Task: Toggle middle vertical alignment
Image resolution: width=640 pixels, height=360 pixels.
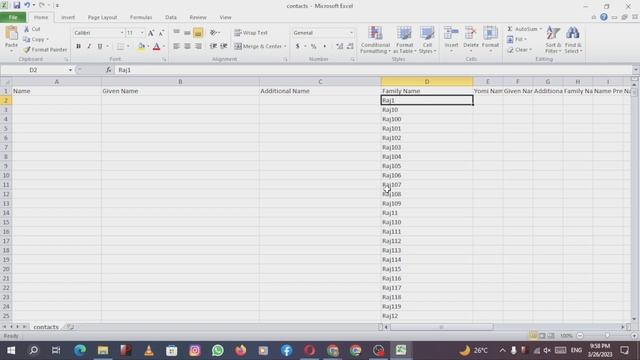Action: pos(187,33)
